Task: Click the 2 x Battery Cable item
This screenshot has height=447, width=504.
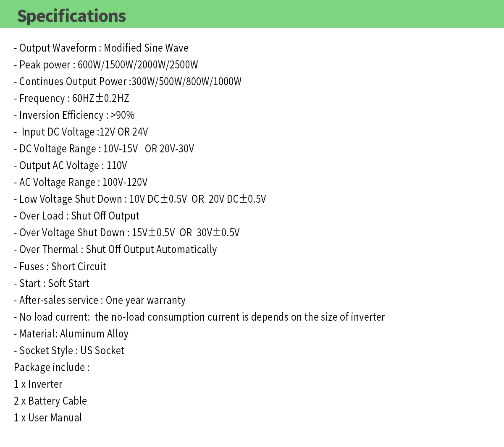Action: [x=50, y=401]
